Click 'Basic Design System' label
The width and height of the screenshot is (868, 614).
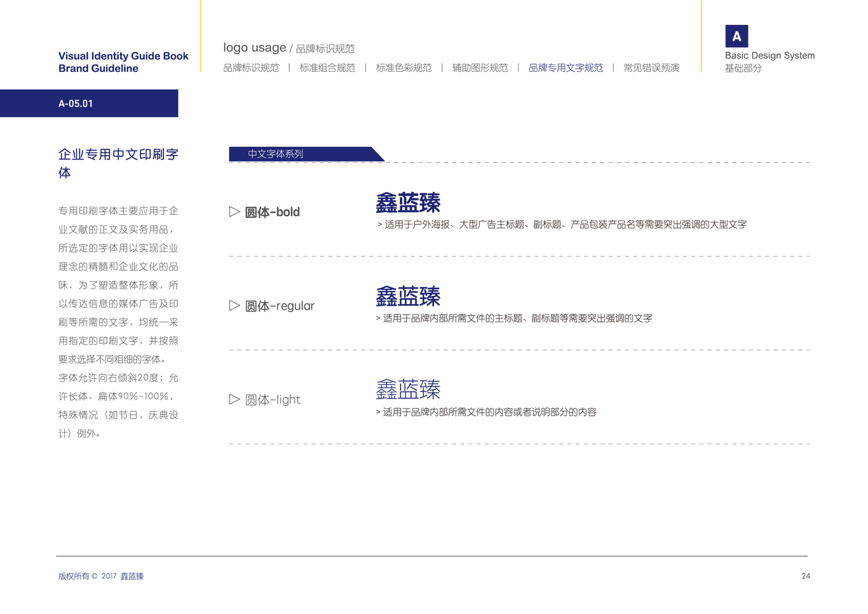[x=770, y=55]
